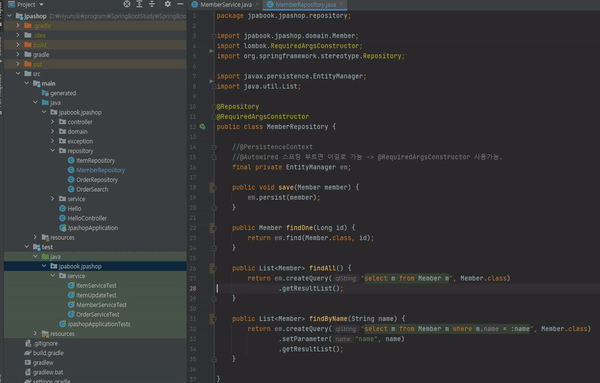600x383 pixels.
Task: Click EntityManager type on line 16
Action: pos(311,167)
